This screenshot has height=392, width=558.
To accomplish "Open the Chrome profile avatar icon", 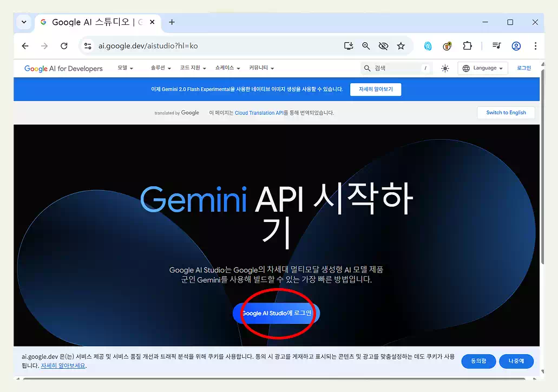I will [516, 46].
